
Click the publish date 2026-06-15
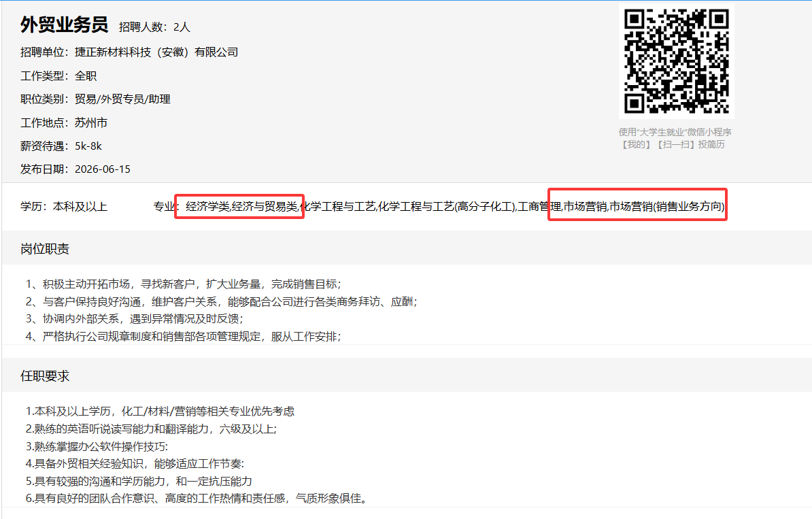pyautogui.click(x=103, y=169)
